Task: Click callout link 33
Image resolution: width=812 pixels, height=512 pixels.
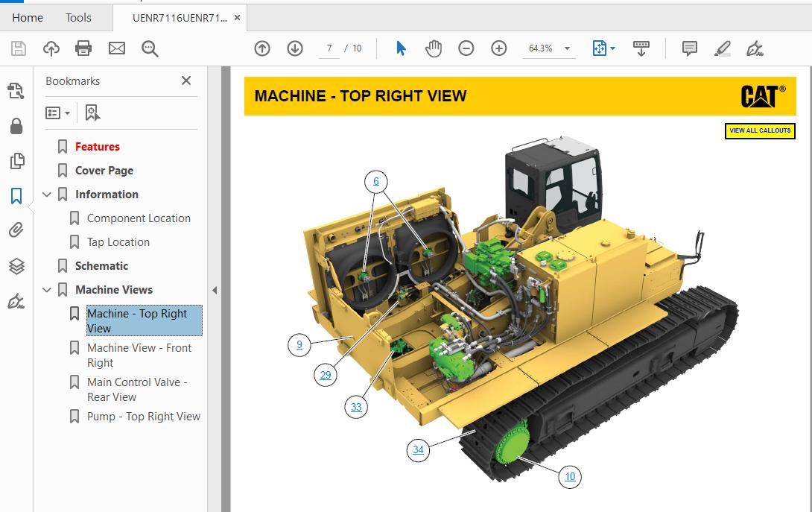Action: (356, 408)
